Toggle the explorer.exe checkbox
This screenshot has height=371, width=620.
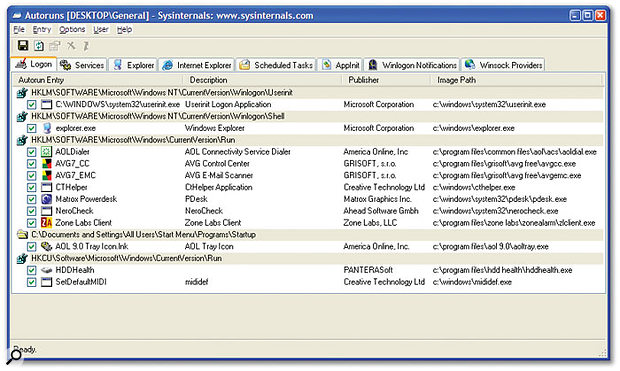pyautogui.click(x=32, y=128)
